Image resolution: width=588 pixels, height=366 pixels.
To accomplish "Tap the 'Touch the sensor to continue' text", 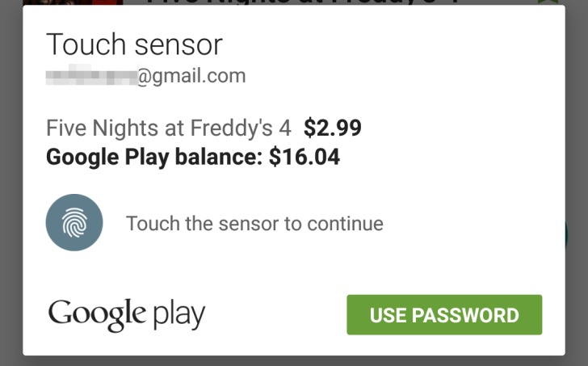I will pyautogui.click(x=254, y=224).
